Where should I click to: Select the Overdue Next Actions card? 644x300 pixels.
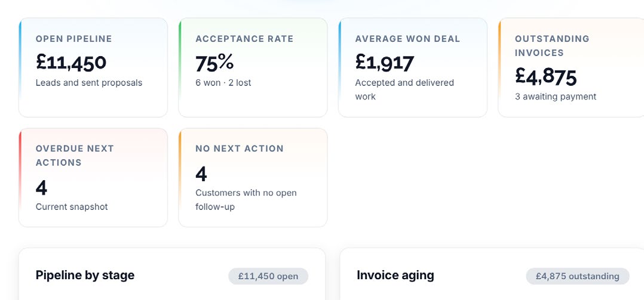click(x=93, y=178)
